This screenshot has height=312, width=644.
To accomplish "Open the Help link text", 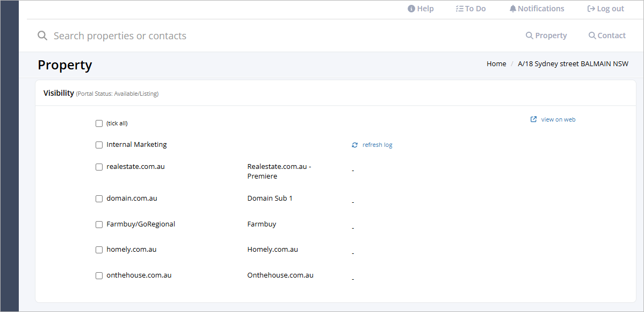I will 425,9.
